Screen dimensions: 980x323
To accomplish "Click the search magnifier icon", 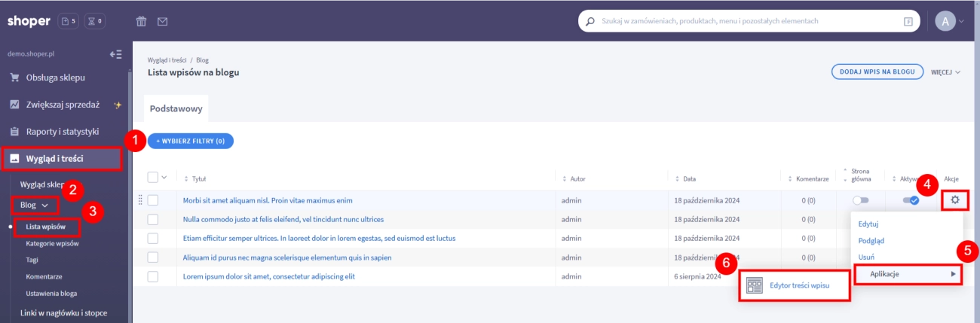I will coord(590,21).
